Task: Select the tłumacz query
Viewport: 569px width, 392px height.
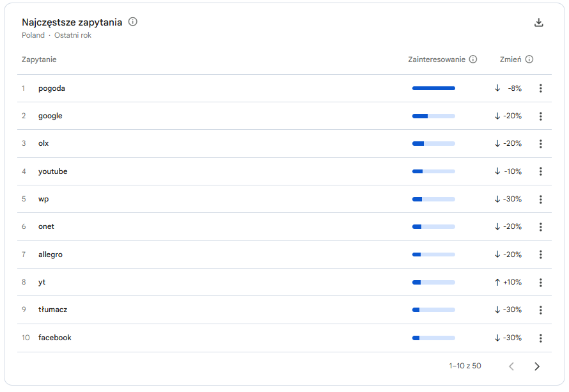Action: (52, 310)
